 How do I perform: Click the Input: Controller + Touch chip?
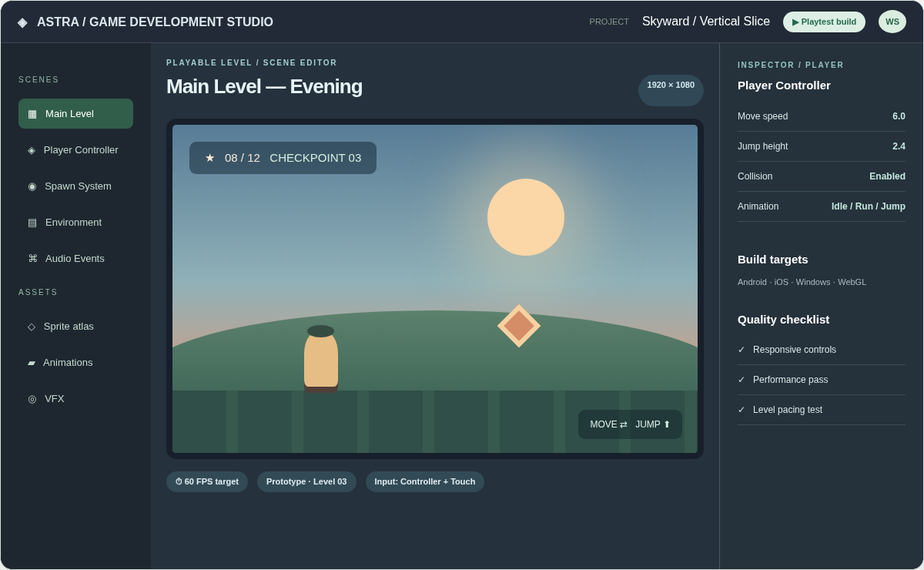pos(425,481)
